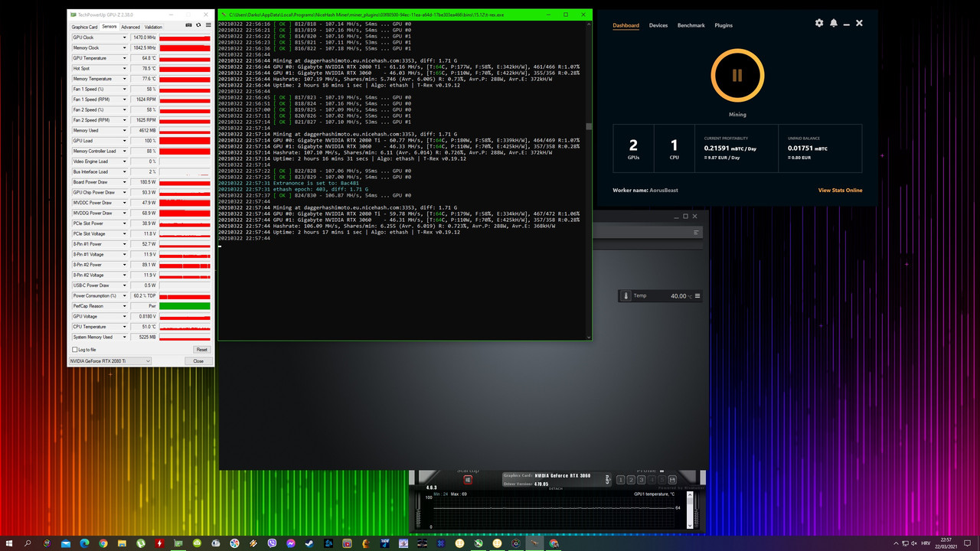Open Hot Spot sensor dropdown
This screenshot has width=980, height=551.
point(125,68)
